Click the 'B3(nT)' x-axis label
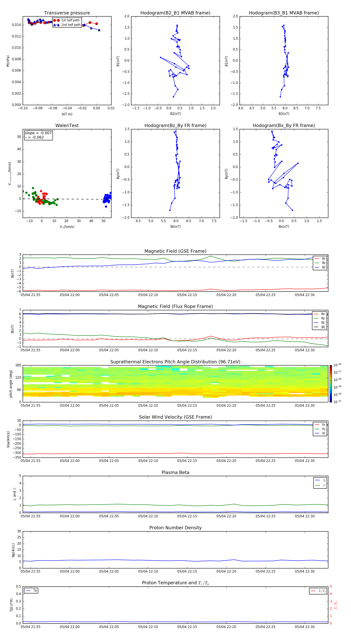The width and height of the screenshot is (351, 644). click(x=284, y=114)
